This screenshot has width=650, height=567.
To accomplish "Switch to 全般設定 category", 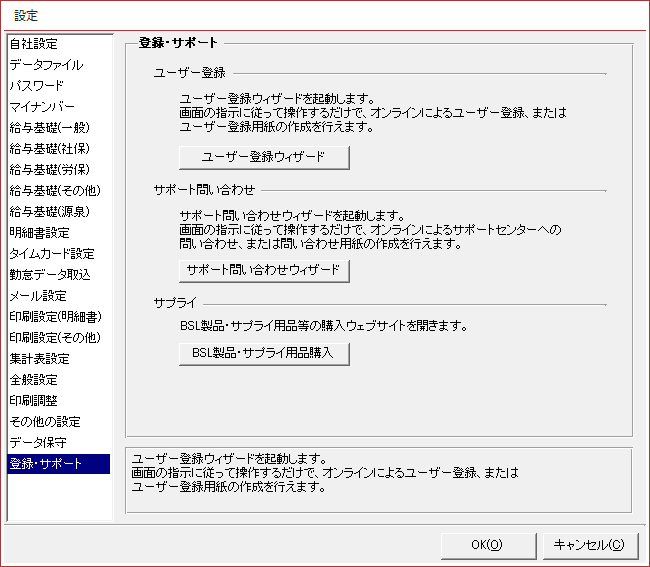I will tap(34, 380).
